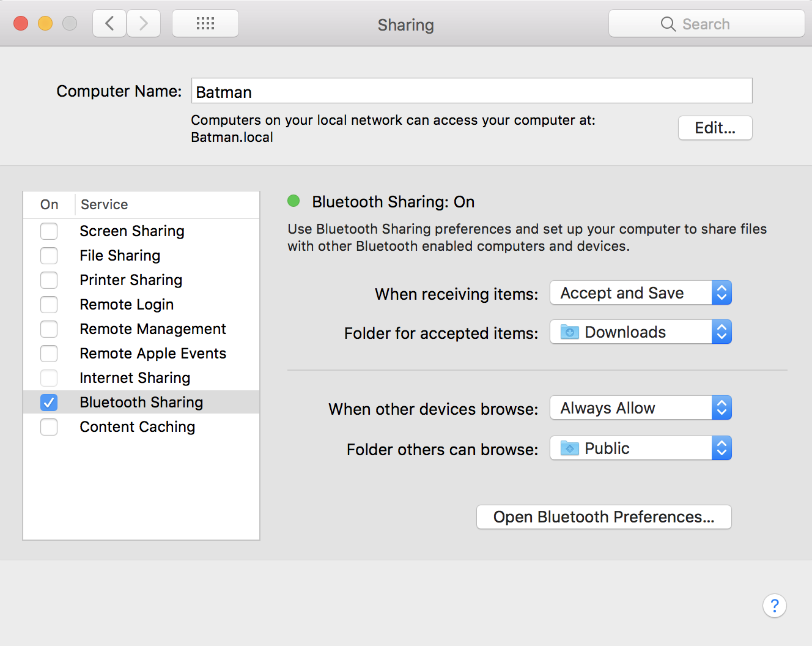Open the Downloads folder for accepted items dropdown
Image resolution: width=812 pixels, height=646 pixels.
pyautogui.click(x=641, y=332)
